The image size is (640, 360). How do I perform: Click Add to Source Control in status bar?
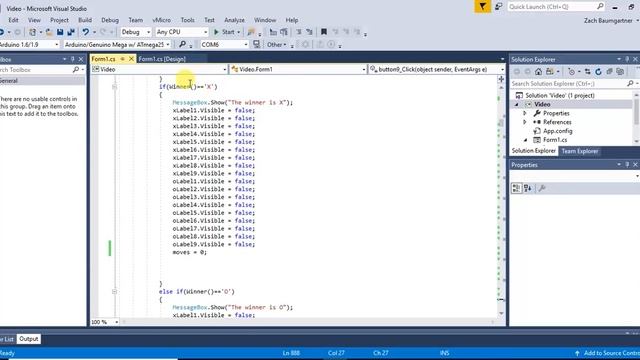(x=608, y=353)
